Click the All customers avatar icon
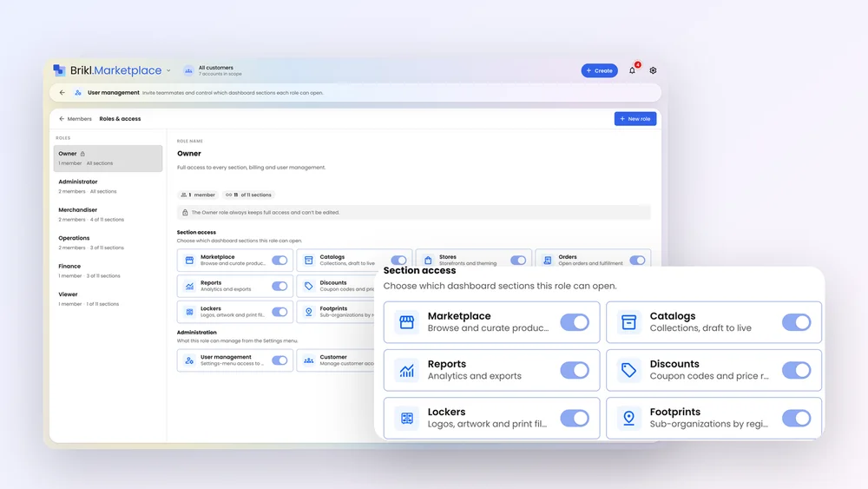 [188, 71]
